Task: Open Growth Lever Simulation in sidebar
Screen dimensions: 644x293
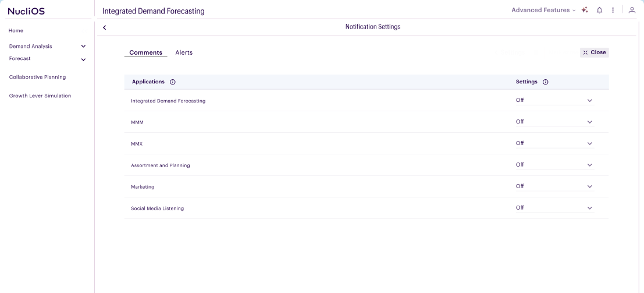Action: (x=40, y=96)
